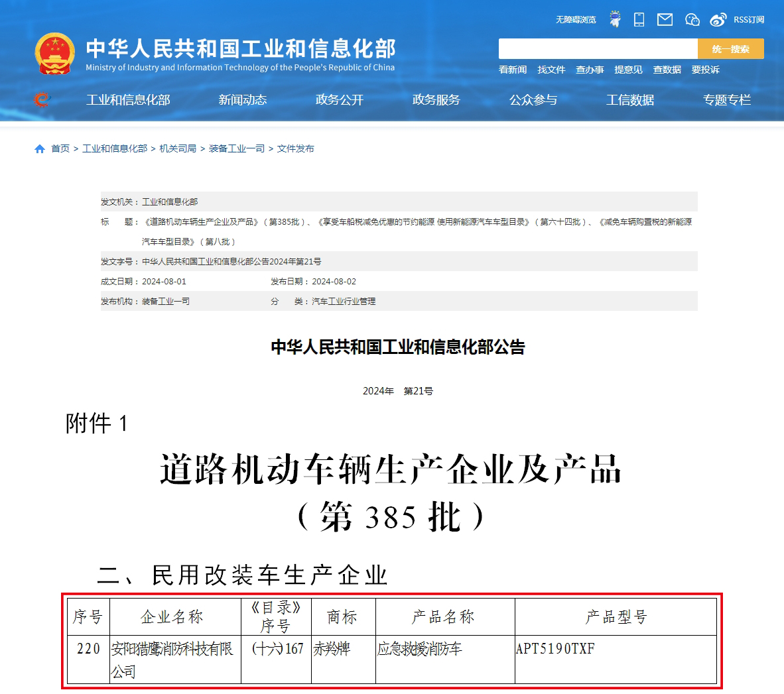Viewport: 784px width, 694px height.
Task: Click the mobile version phone icon
Action: tap(638, 20)
